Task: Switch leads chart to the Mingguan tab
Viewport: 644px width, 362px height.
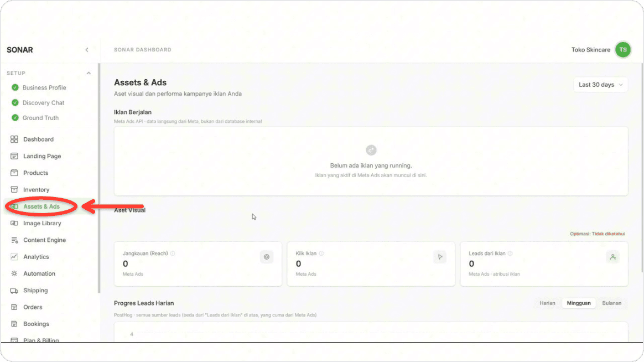Action: [578, 303]
